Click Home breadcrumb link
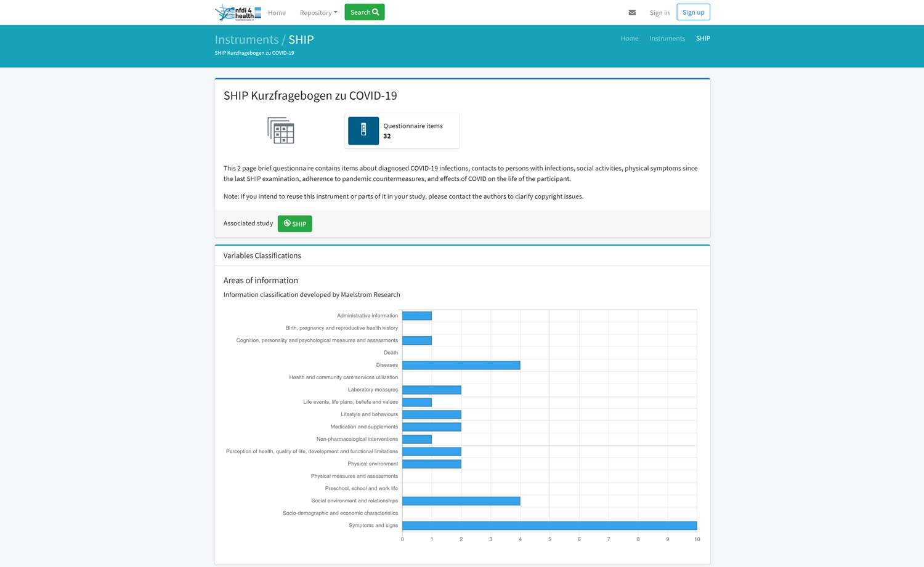 tap(630, 38)
